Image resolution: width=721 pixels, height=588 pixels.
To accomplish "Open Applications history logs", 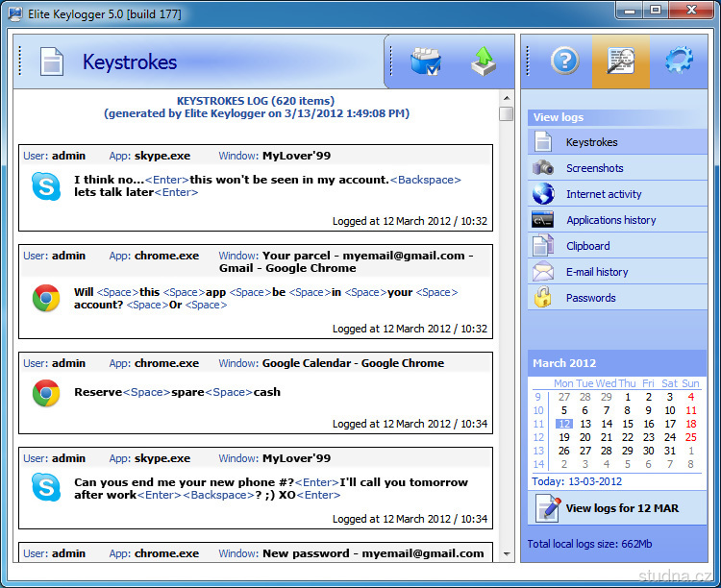I will click(x=610, y=220).
